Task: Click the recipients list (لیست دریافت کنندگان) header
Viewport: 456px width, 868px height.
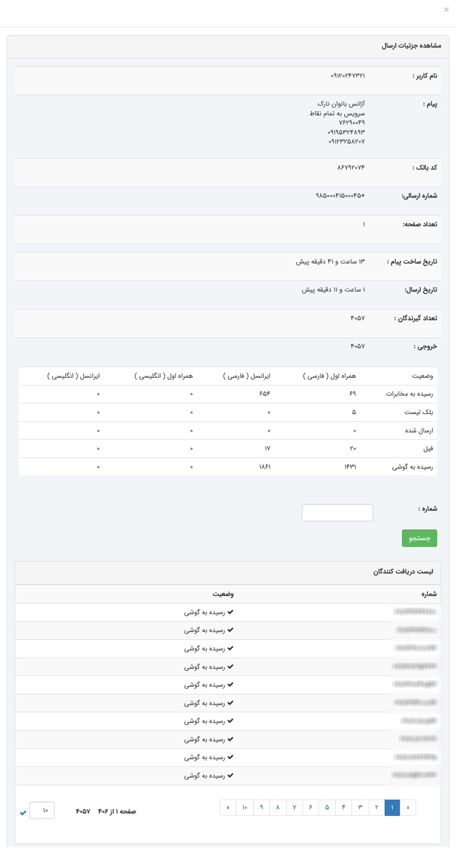Action: pos(403,571)
